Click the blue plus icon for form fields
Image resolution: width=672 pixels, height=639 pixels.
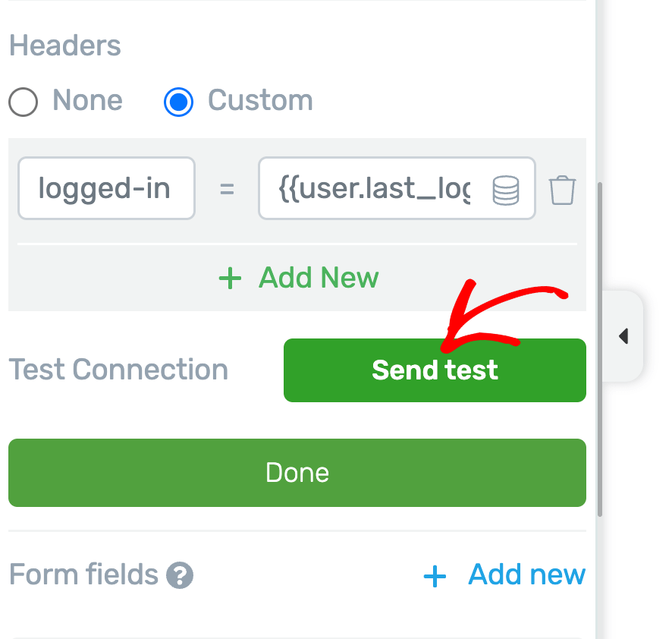pyautogui.click(x=435, y=577)
